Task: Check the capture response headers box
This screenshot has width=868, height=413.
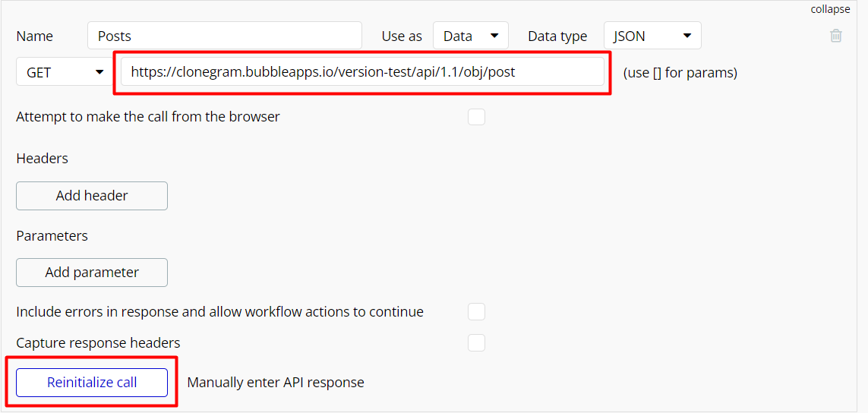Action: pyautogui.click(x=476, y=342)
